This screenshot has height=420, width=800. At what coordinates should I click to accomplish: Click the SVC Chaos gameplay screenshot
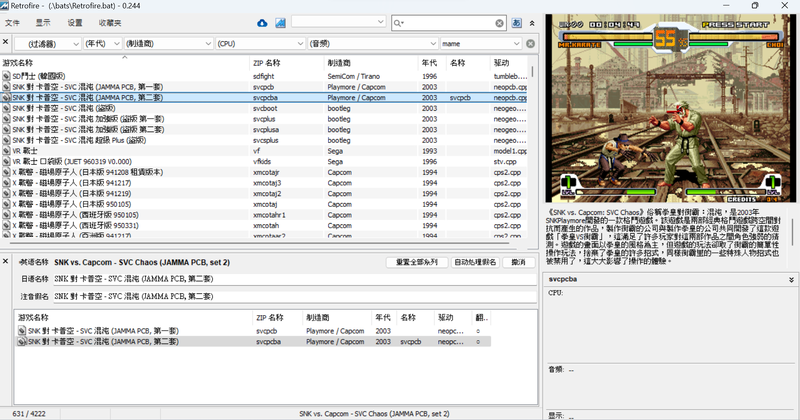[x=670, y=108]
